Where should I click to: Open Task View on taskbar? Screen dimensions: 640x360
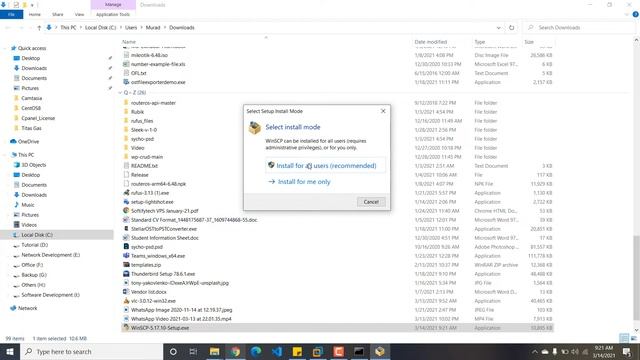[x=193, y=351]
